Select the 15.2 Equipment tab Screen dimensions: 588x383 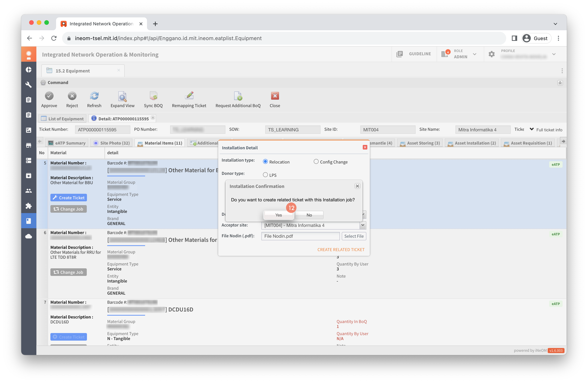pos(83,71)
